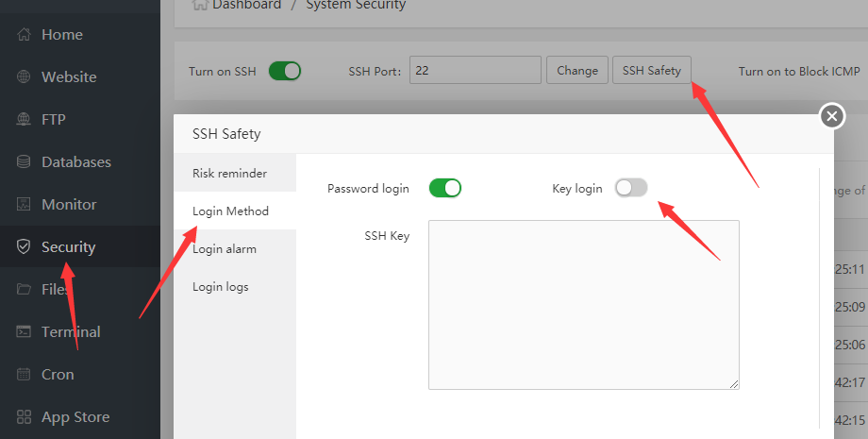Image resolution: width=868 pixels, height=439 pixels.
Task: Click inside the SSH Key text area
Action: [x=583, y=304]
